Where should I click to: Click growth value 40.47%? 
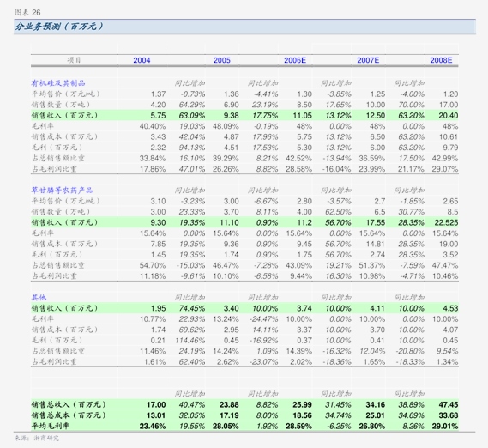tap(192, 405)
